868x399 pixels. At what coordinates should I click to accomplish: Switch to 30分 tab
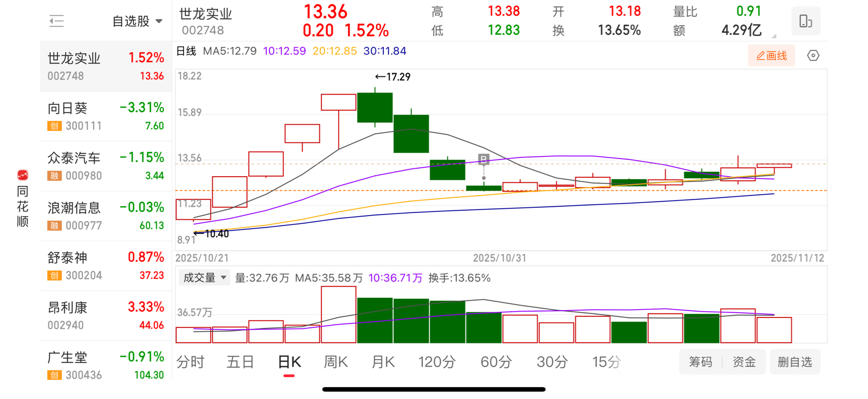[x=552, y=362]
